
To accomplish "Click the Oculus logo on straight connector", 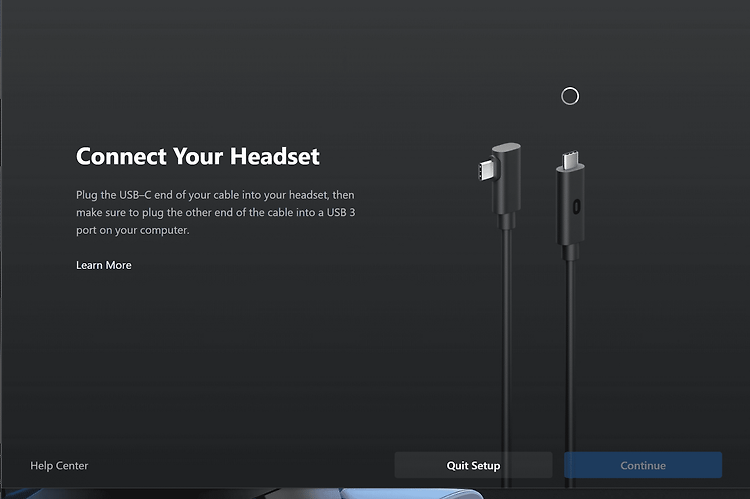I will click(x=576, y=206).
